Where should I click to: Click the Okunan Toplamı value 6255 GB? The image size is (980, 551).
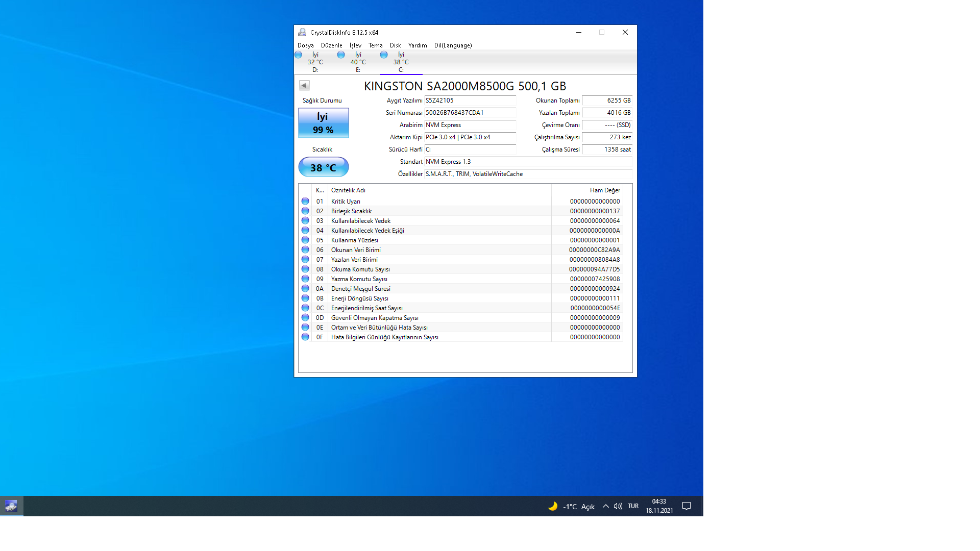[x=607, y=101]
